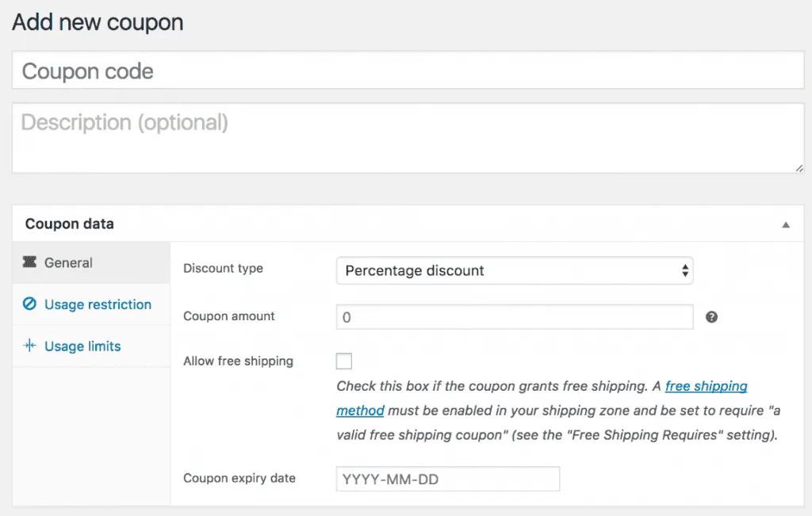The width and height of the screenshot is (812, 516).
Task: Collapse the Coupon data panel arrow
Action: pyautogui.click(x=786, y=225)
